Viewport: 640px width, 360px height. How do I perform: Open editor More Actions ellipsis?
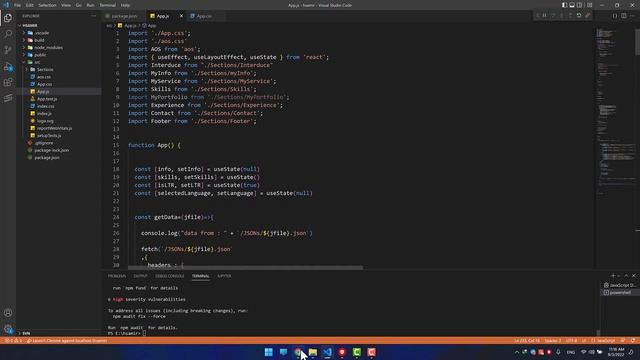coord(633,16)
